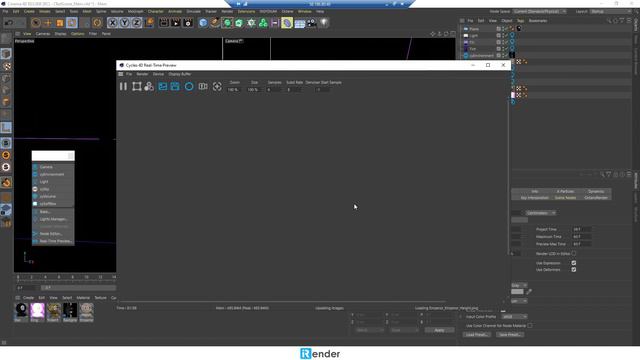
Task: Click the Save Preset button
Action: (x=510, y=335)
